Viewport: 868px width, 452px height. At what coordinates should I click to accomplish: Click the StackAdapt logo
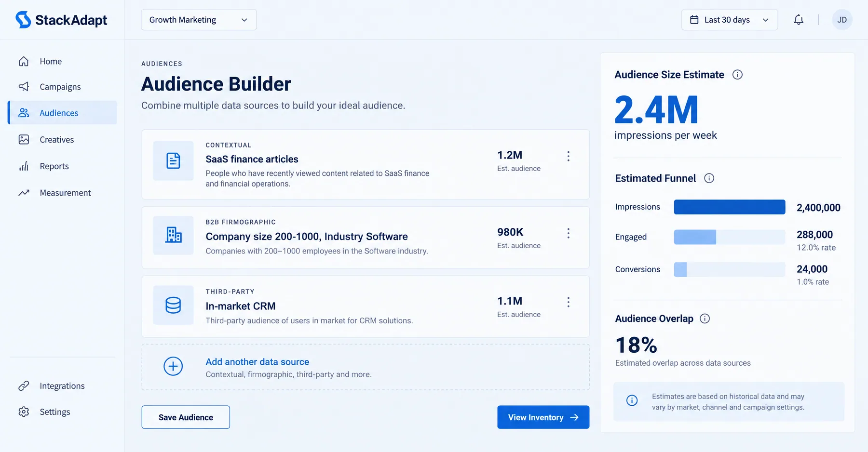[x=61, y=20]
